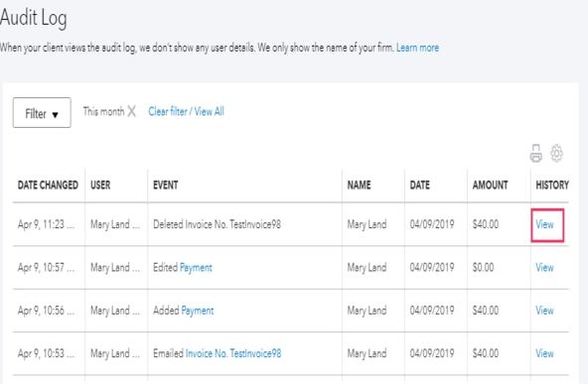Select the Amount column header
This screenshot has height=384, width=588.
(x=490, y=186)
